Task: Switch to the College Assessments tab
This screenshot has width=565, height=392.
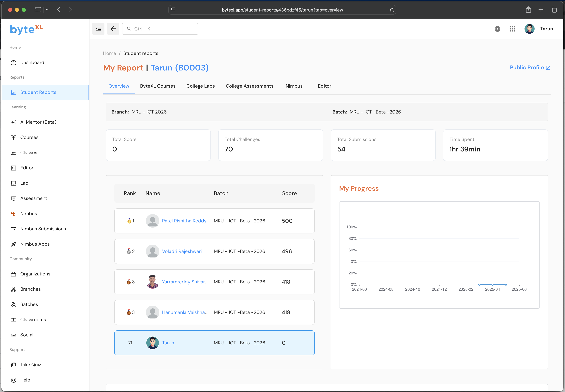Action: tap(249, 86)
